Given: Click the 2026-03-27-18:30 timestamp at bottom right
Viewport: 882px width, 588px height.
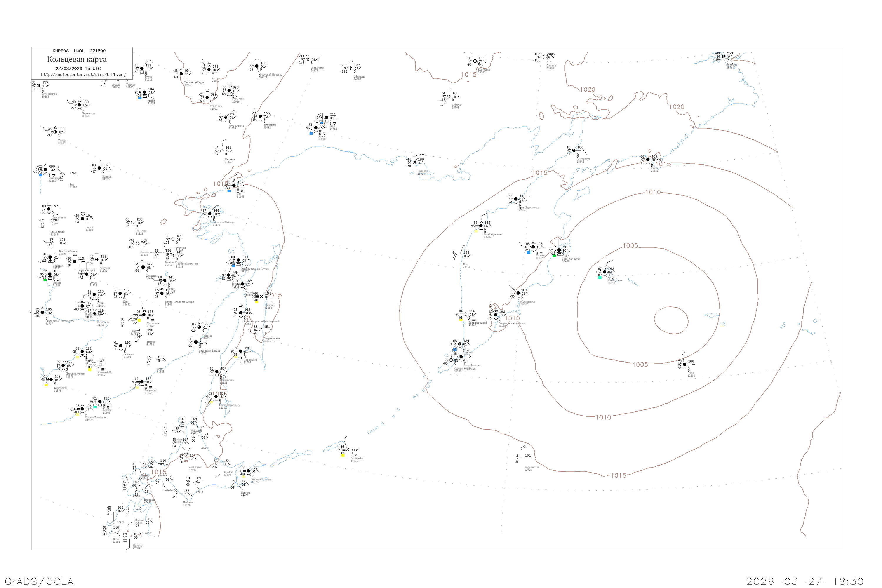Looking at the screenshot, I should (x=805, y=582).
